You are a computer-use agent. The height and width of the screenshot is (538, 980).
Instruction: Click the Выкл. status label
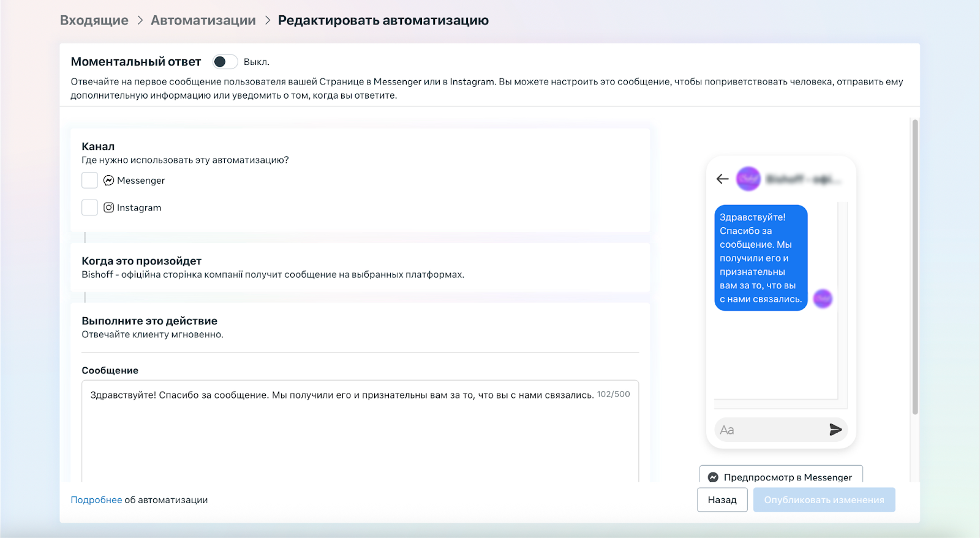click(256, 62)
